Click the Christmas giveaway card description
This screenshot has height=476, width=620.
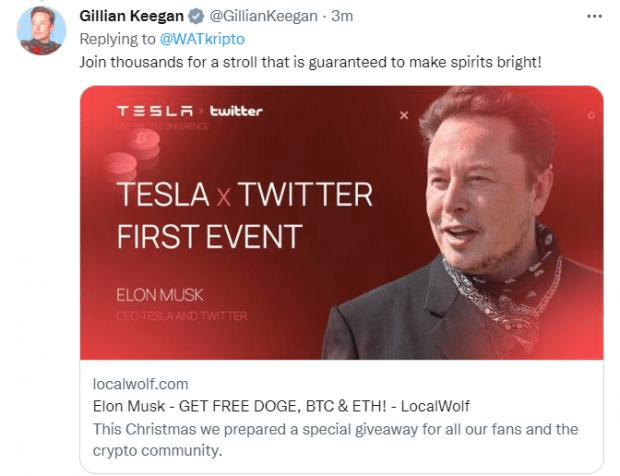coord(335,440)
